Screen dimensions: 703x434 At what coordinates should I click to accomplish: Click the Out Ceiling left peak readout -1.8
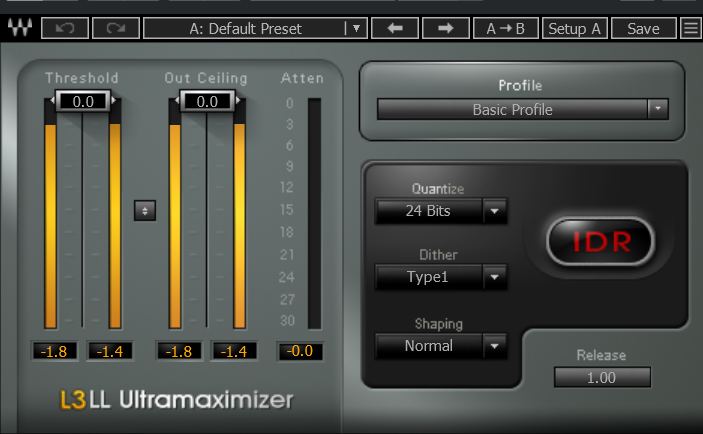(x=179, y=351)
